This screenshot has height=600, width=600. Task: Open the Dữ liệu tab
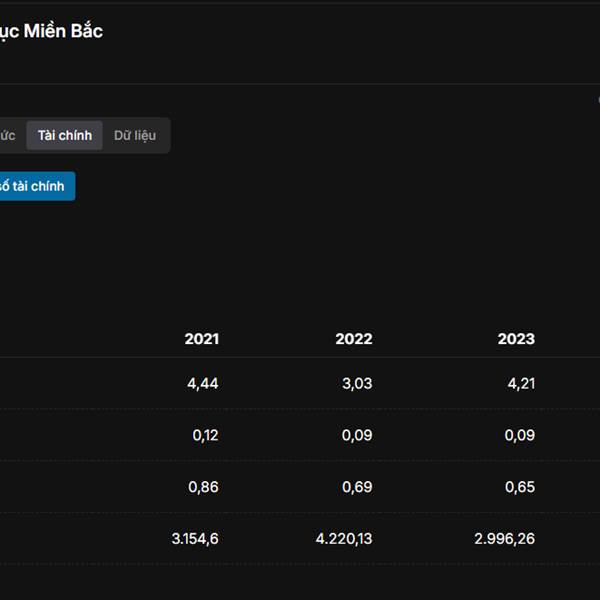tap(135, 135)
